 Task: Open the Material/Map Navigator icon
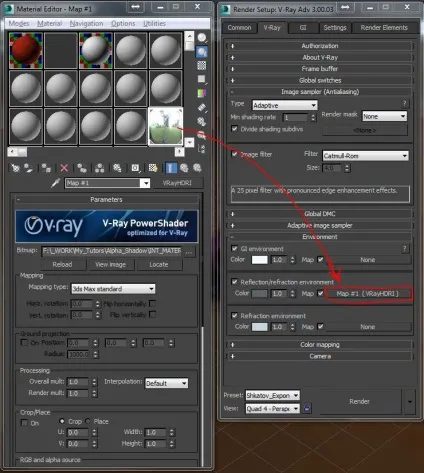pos(202,149)
